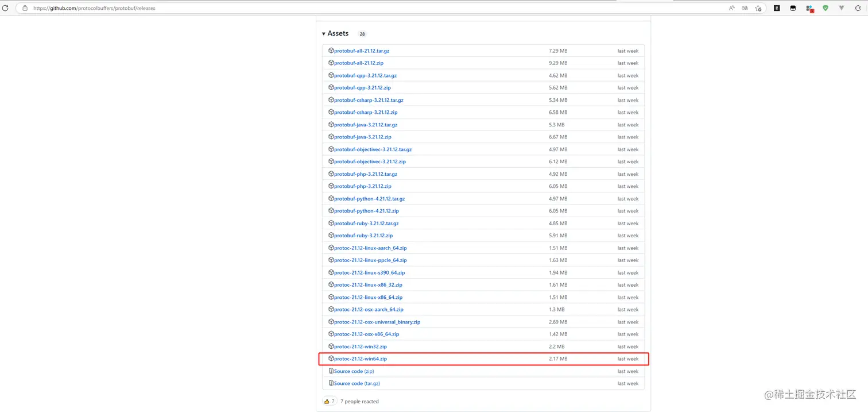Click the 28 assets count badge
This screenshot has width=868, height=412.
click(362, 34)
